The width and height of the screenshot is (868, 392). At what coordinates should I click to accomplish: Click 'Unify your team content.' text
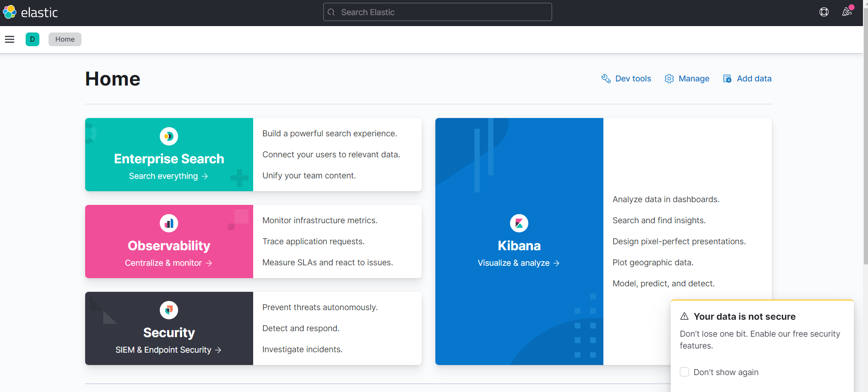tap(309, 176)
